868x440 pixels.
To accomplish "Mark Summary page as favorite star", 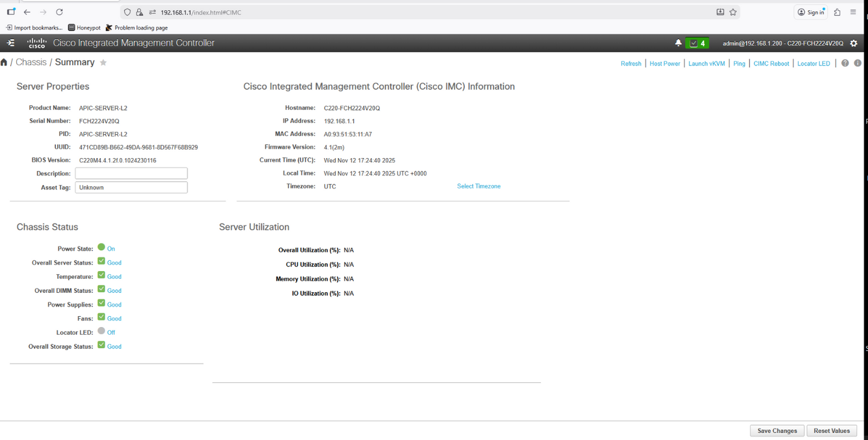I will [103, 63].
